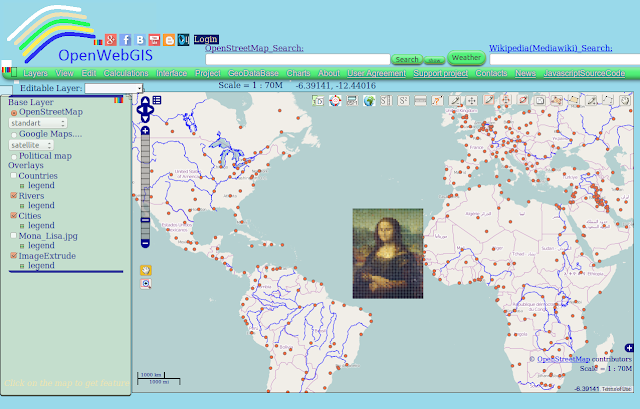Pan the map left with arrow
This screenshot has height=409, width=640.
tap(140, 109)
